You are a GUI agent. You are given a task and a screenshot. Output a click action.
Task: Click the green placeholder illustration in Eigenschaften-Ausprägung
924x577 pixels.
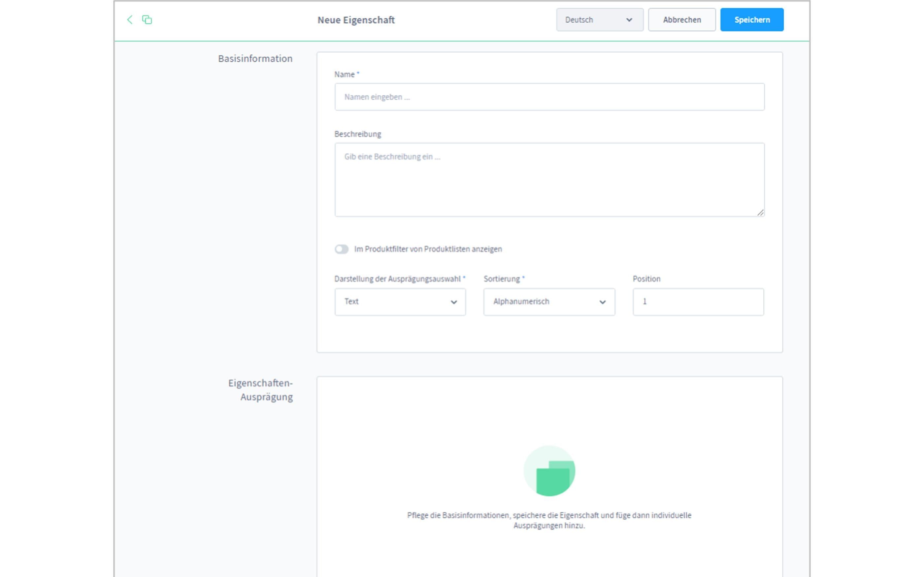pyautogui.click(x=550, y=471)
